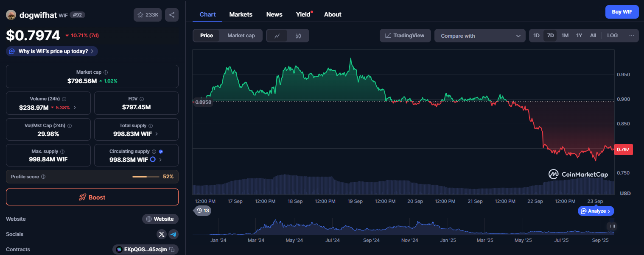Click Total supply info icon
This screenshot has height=255, width=644.
[151, 126]
